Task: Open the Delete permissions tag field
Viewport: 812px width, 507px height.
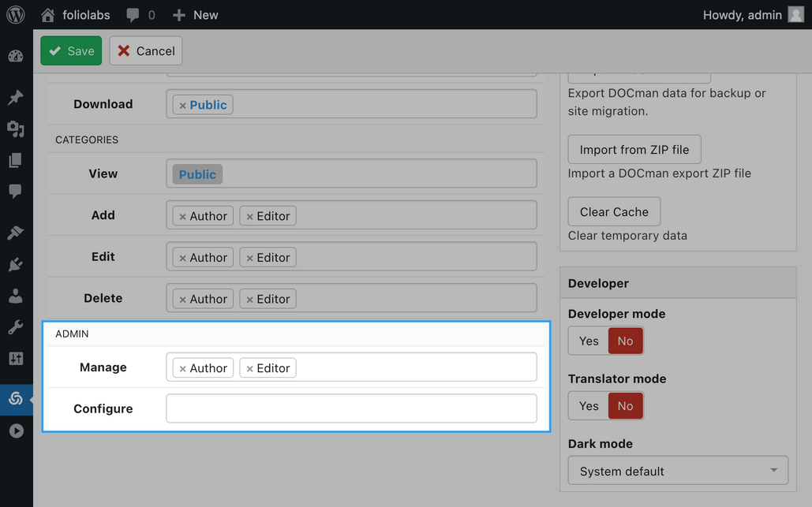Action: [x=352, y=297]
